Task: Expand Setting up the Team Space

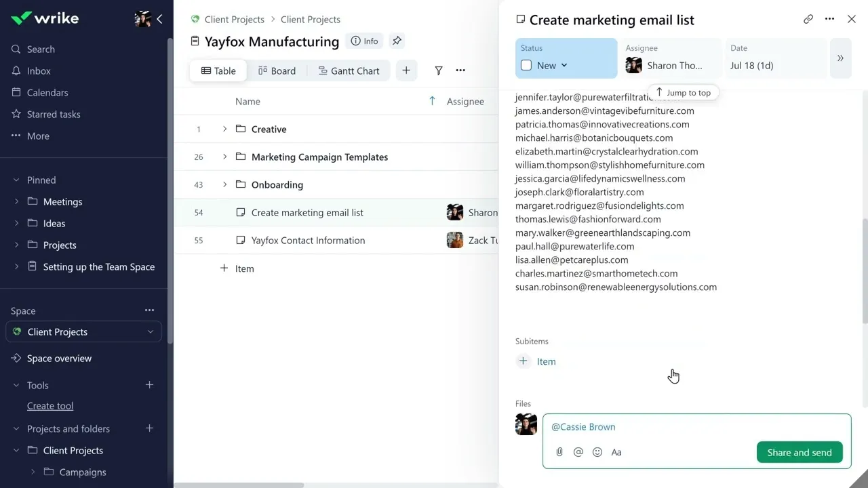Action: tap(16, 267)
